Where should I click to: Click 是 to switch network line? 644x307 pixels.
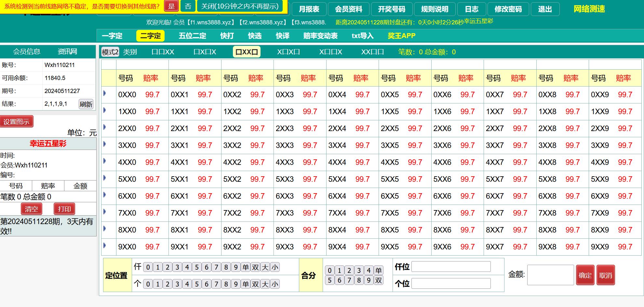click(x=171, y=6)
